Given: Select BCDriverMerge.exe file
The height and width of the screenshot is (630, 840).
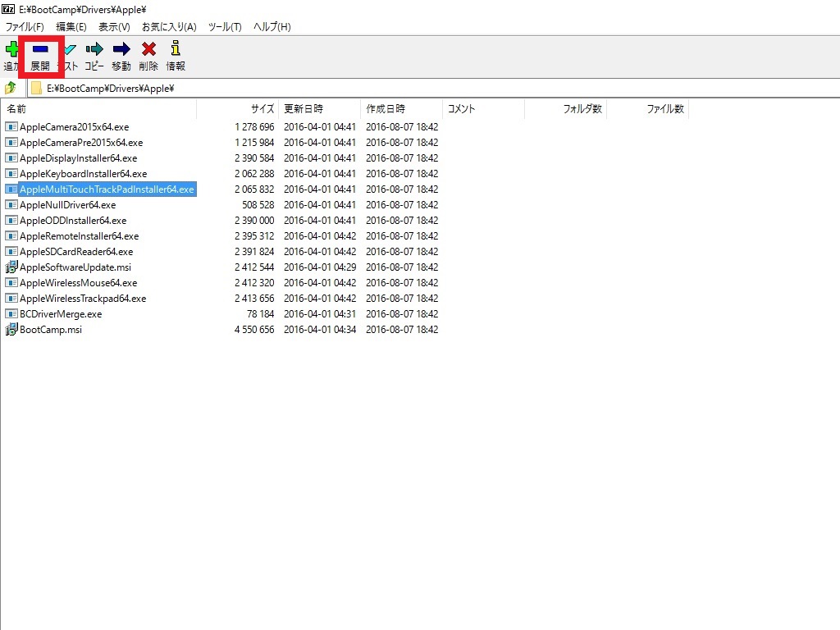Looking at the screenshot, I should click(61, 313).
